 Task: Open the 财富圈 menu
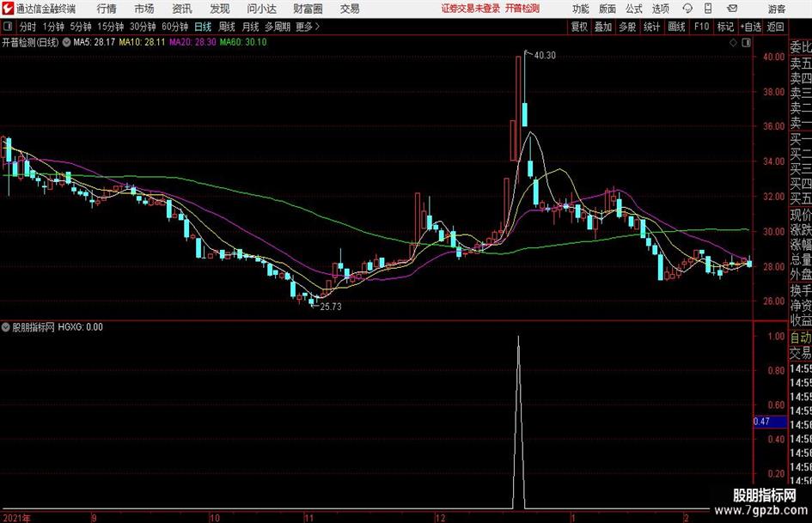point(308,9)
